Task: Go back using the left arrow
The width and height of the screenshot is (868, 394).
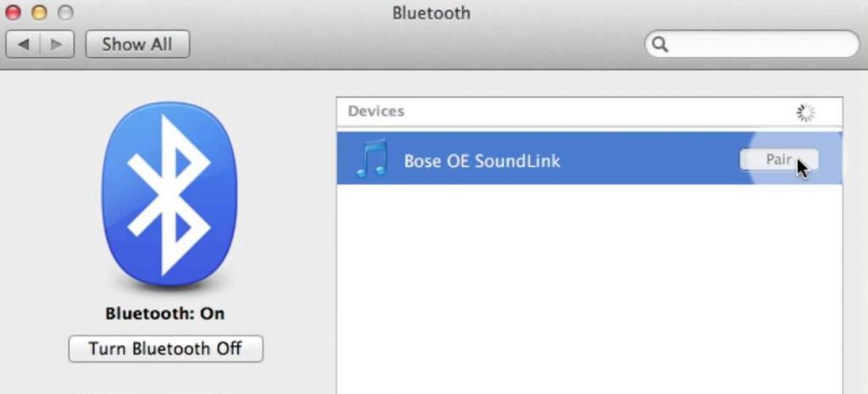Action: pyautogui.click(x=23, y=44)
